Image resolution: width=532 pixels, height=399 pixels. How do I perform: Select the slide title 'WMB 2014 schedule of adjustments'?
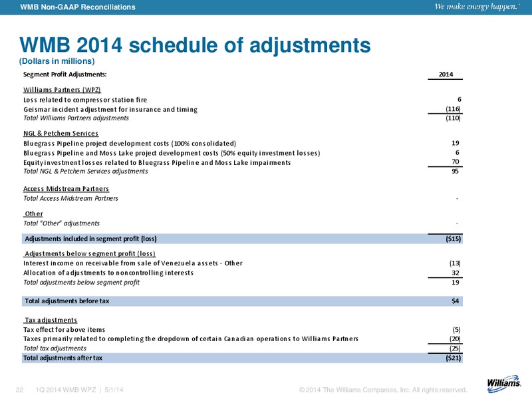[x=195, y=45]
